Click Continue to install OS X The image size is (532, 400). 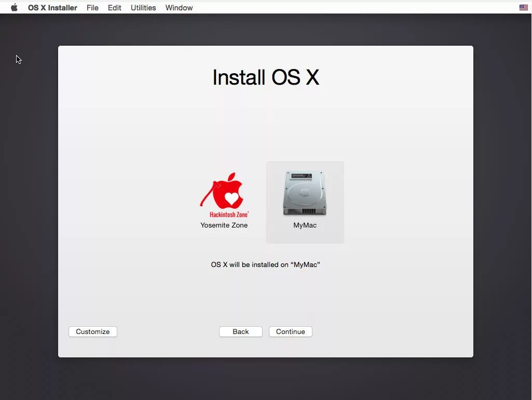point(291,331)
